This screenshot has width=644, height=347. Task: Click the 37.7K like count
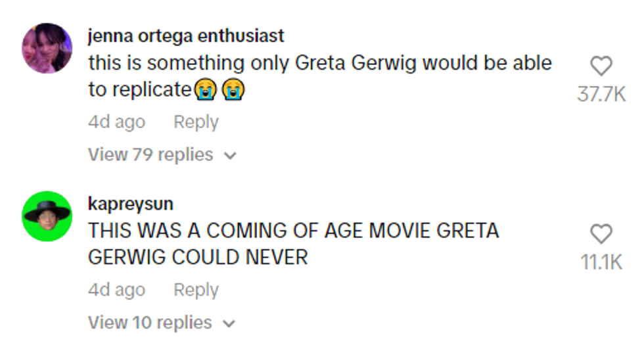tap(601, 95)
